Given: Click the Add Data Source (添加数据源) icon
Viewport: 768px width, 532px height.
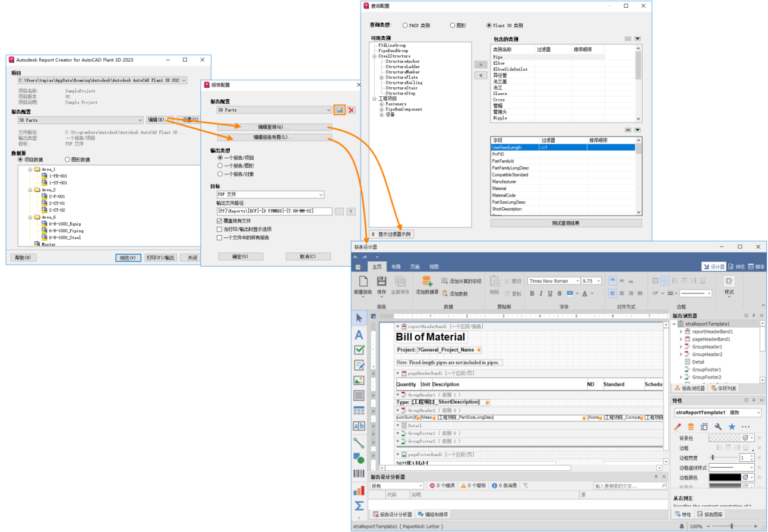Looking at the screenshot, I should click(427, 281).
